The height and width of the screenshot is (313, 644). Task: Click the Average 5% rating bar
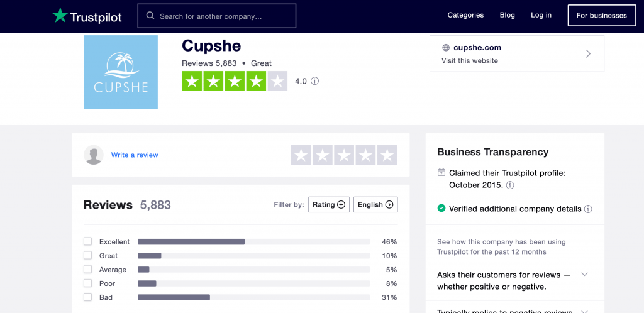pyautogui.click(x=254, y=270)
